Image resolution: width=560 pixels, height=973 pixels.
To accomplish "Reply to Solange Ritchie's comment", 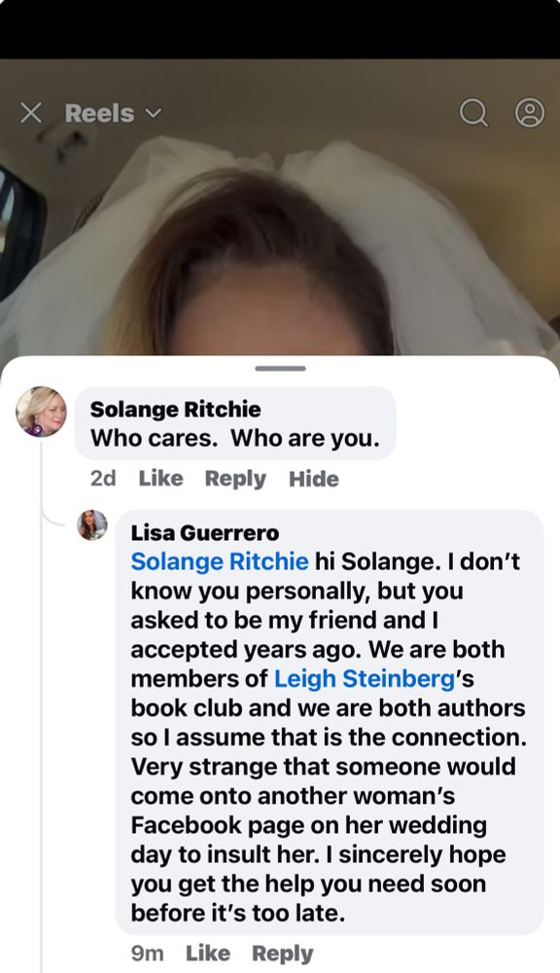I will 235,479.
